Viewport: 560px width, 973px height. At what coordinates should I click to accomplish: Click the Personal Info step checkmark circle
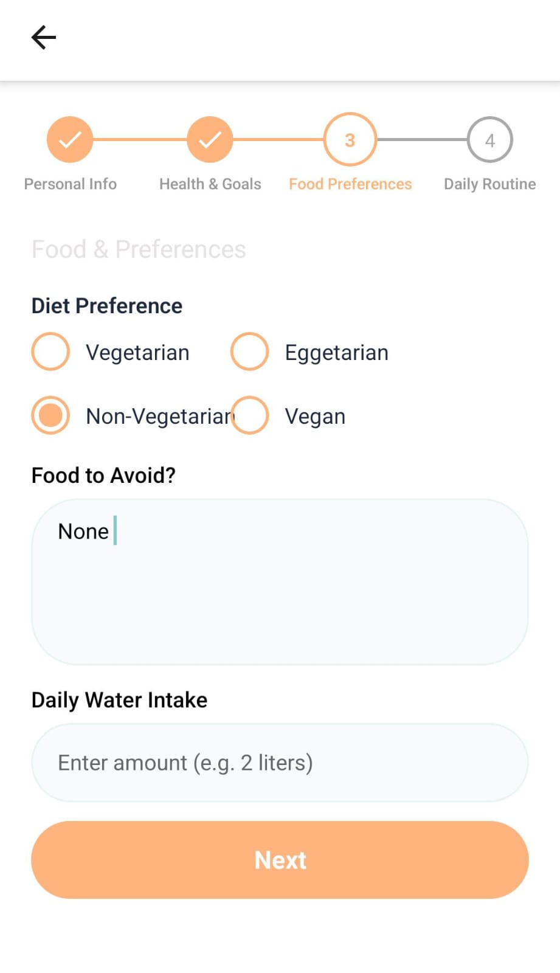click(x=70, y=140)
